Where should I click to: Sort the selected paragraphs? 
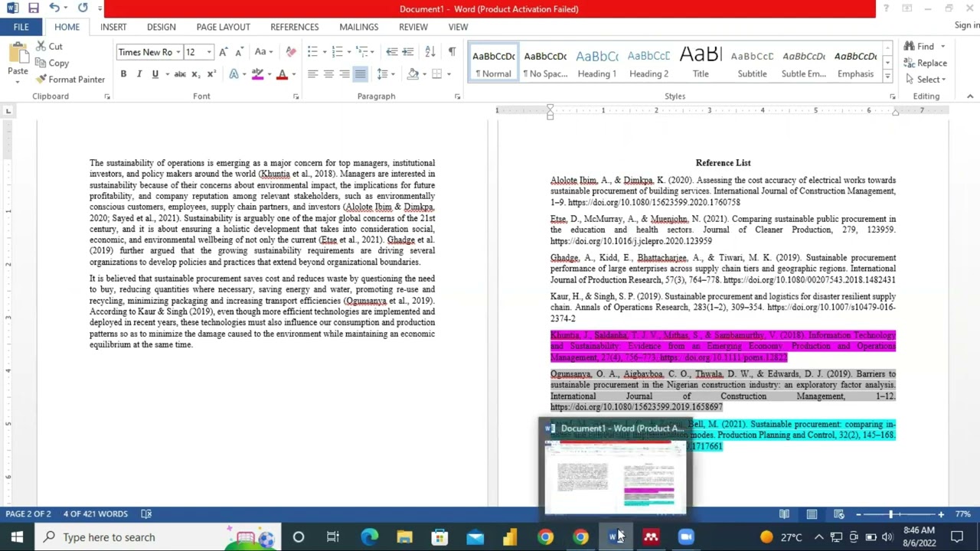[430, 52]
